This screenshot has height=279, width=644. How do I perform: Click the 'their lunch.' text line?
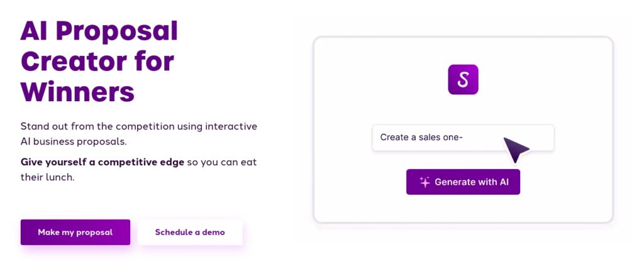[x=48, y=178]
